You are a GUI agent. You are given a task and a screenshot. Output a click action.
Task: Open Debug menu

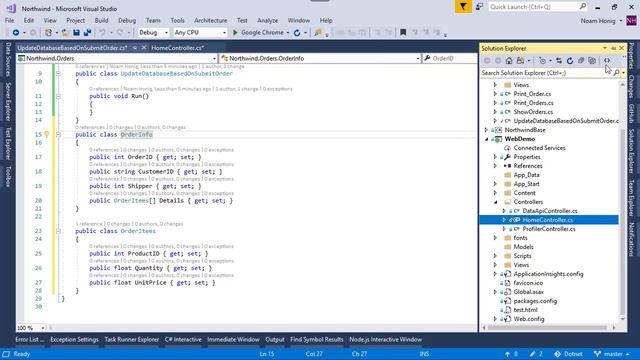pyautogui.click(x=127, y=20)
